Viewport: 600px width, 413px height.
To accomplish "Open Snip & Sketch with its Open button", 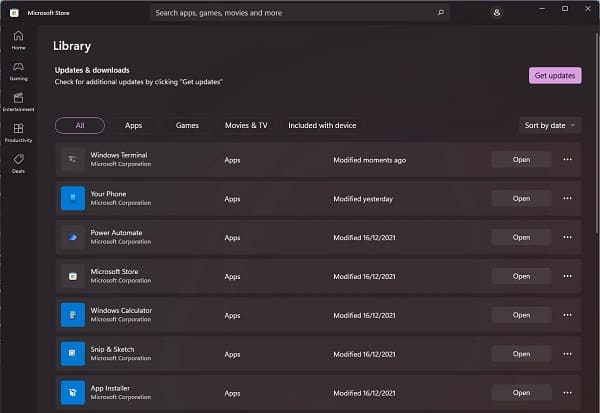I will [x=522, y=354].
